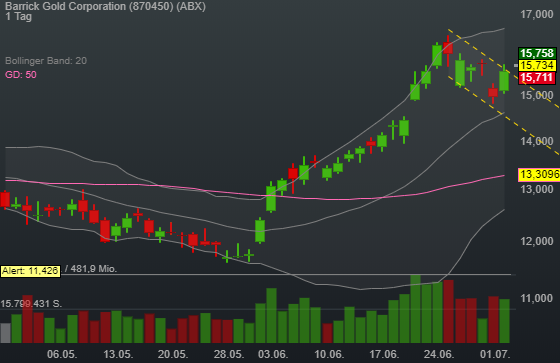Viewport: 560px width, 363px height.
Task: Select the red 15,711 price tag
Action: click(x=537, y=78)
